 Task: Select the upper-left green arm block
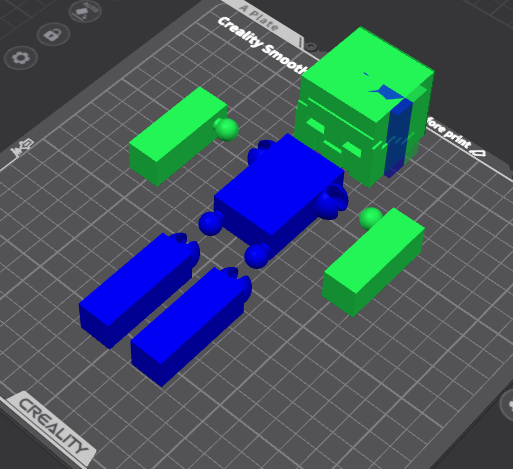(178, 136)
